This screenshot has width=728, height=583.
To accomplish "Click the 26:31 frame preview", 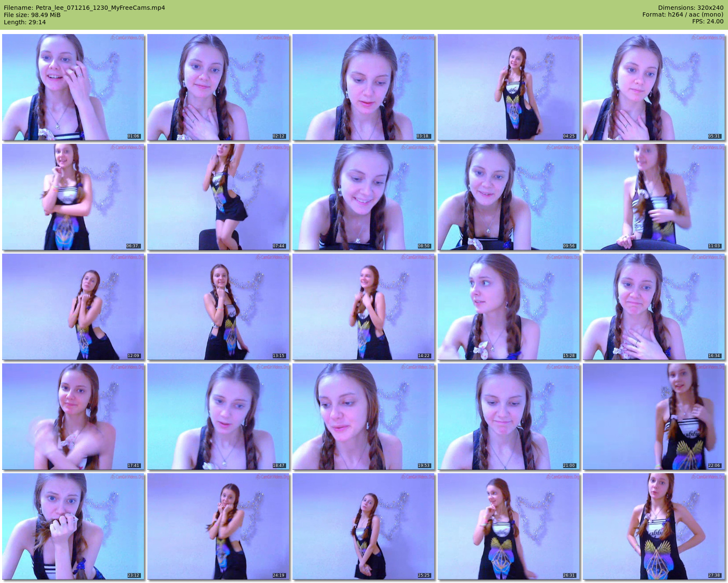I will (509, 526).
